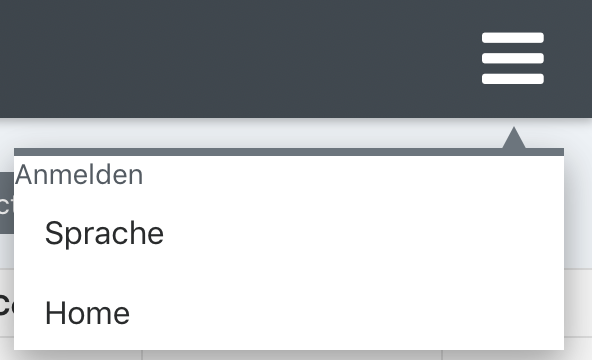The image size is (592, 360).
Task: Click the dark header bar background
Action: point(242,58)
